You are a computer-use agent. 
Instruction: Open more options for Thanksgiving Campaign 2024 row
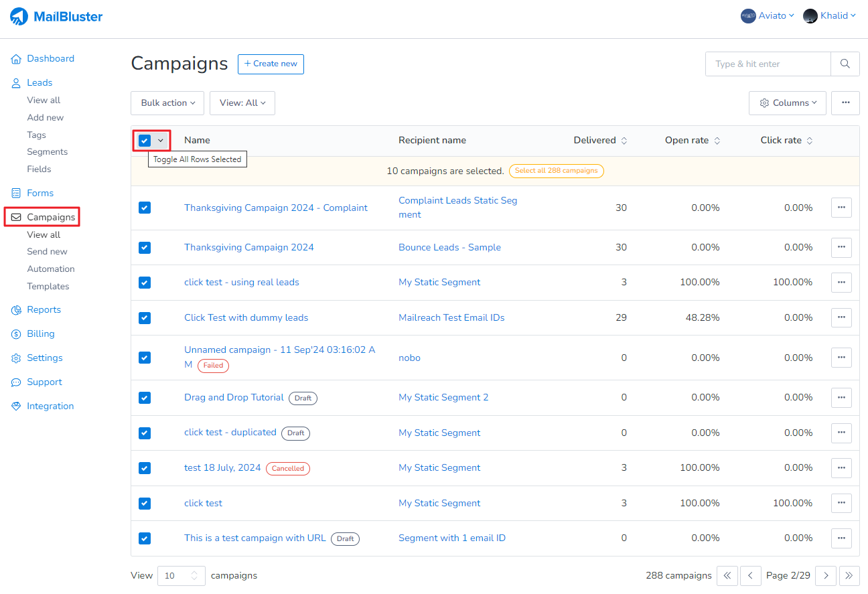(x=841, y=248)
